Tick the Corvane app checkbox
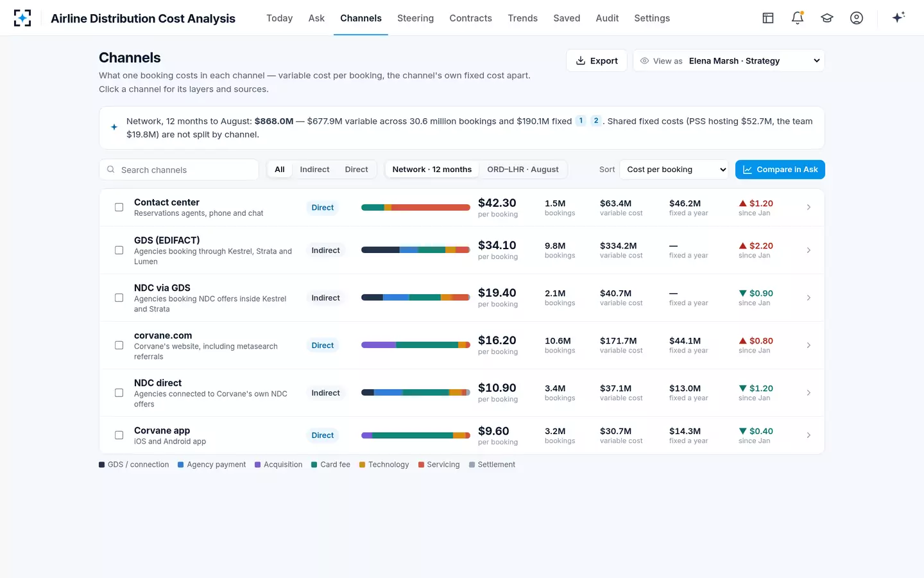924x578 pixels. (119, 435)
